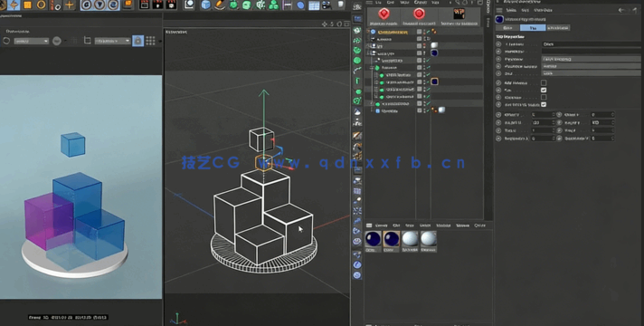Click the circular refresh icon in render viewer toolbar
The height and width of the screenshot is (326, 644).
coord(6,41)
